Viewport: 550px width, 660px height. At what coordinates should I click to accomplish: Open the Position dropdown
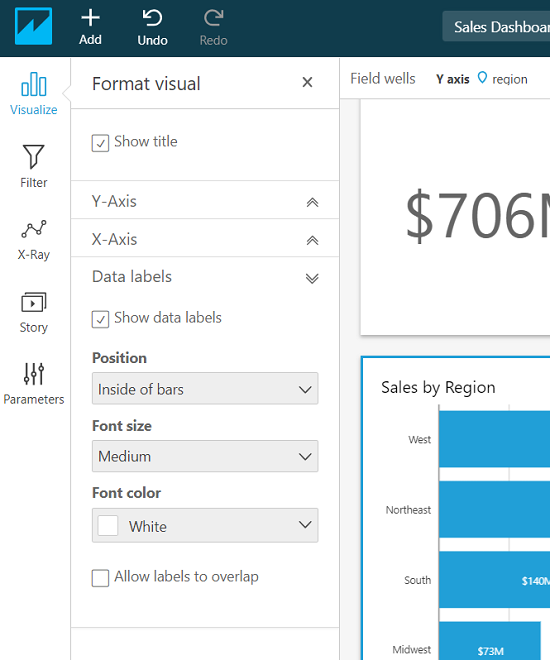pyautogui.click(x=205, y=389)
